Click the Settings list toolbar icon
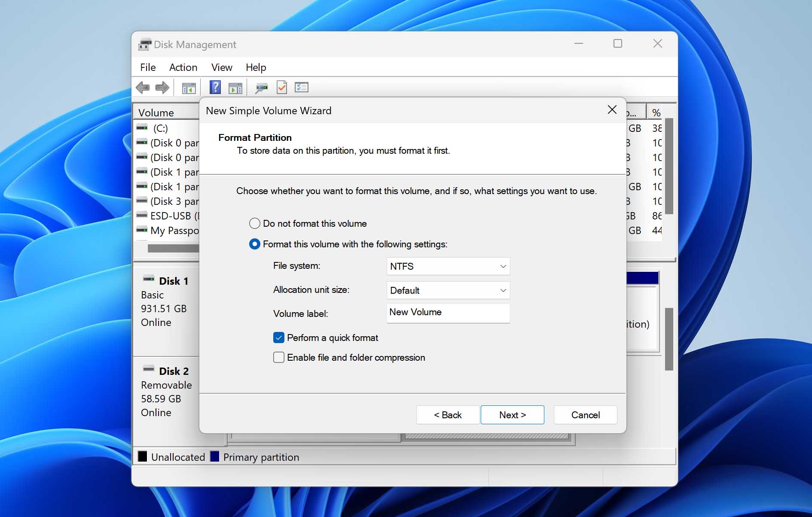 tap(302, 87)
